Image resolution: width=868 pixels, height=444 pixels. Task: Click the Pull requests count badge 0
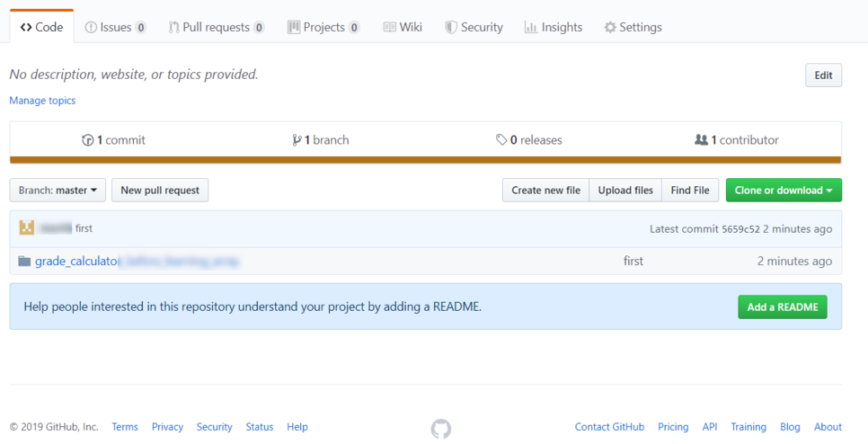[259, 27]
